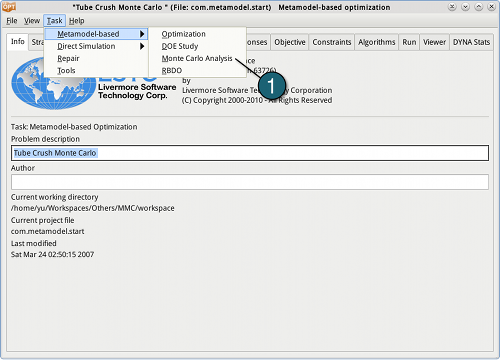This screenshot has width=500, height=361.
Task: Maximize the window from the title bar
Action: pyautogui.click(x=478, y=7)
